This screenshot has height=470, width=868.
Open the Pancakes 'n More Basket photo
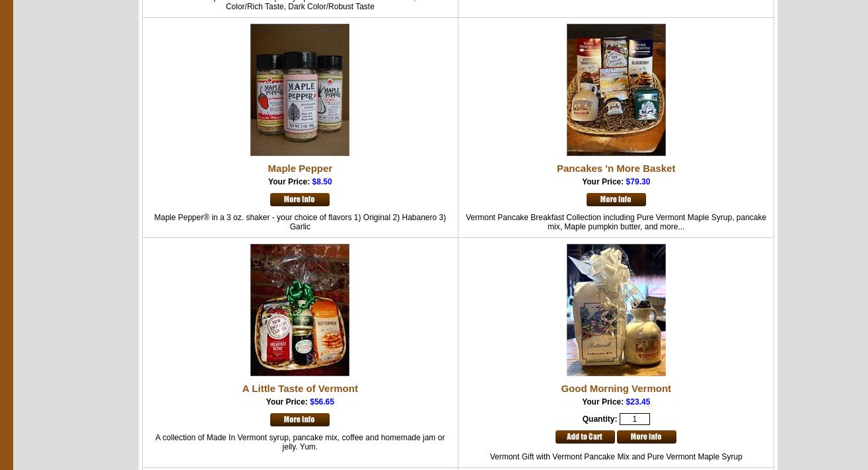(x=616, y=90)
